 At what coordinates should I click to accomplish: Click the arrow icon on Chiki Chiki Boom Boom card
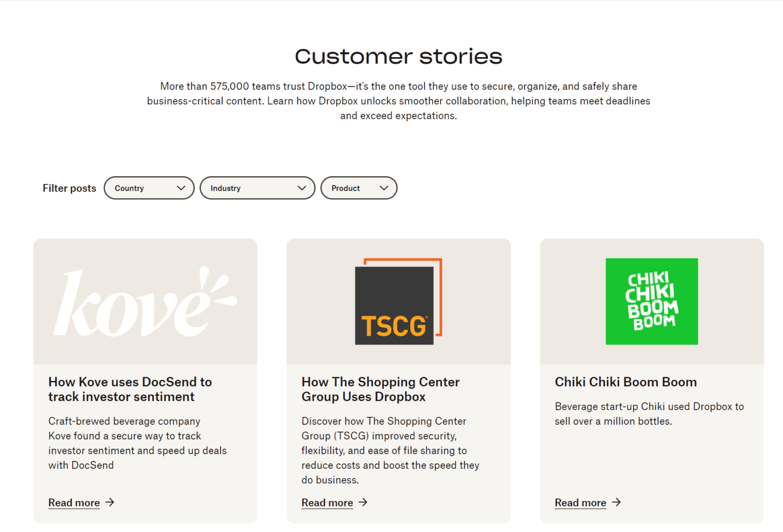[x=616, y=502]
